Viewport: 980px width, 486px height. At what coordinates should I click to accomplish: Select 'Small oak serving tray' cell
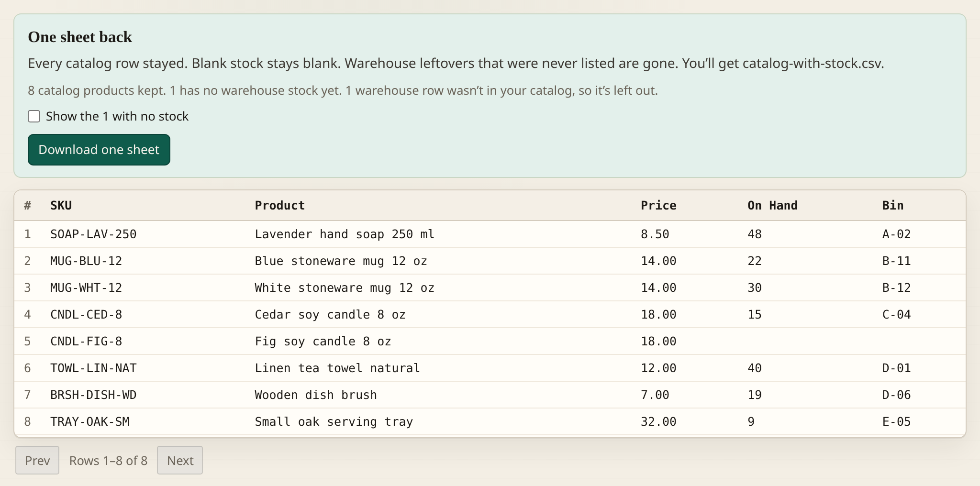[x=334, y=422]
